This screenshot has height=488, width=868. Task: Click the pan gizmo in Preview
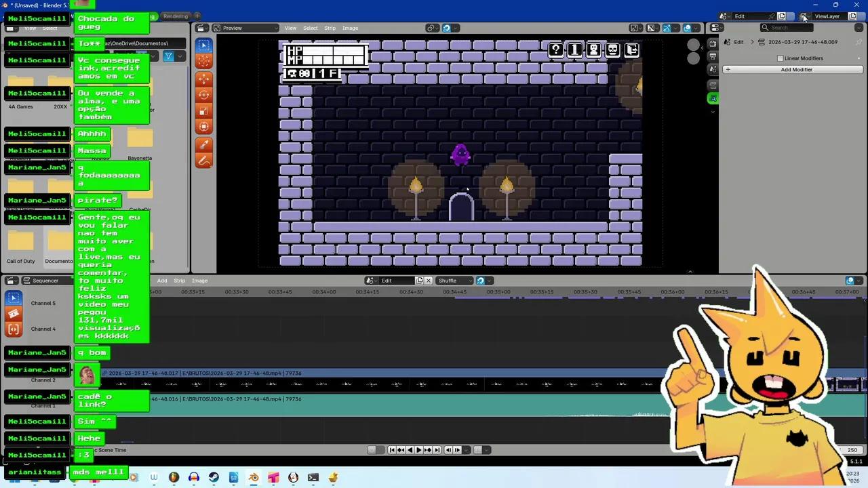[x=693, y=58]
